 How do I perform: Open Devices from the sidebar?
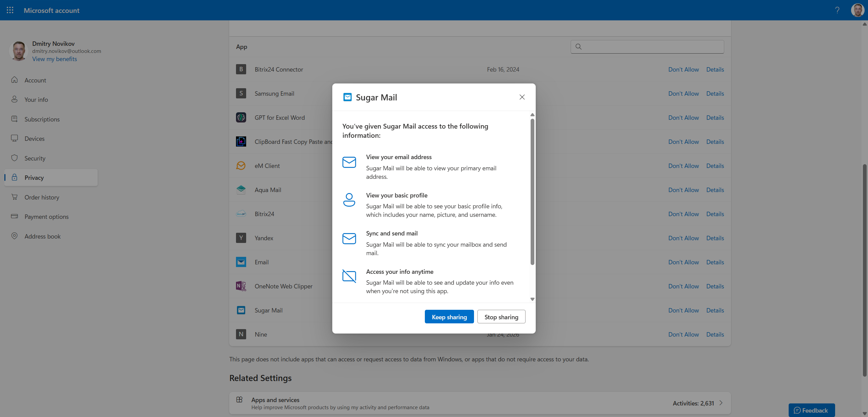pyautogui.click(x=34, y=138)
